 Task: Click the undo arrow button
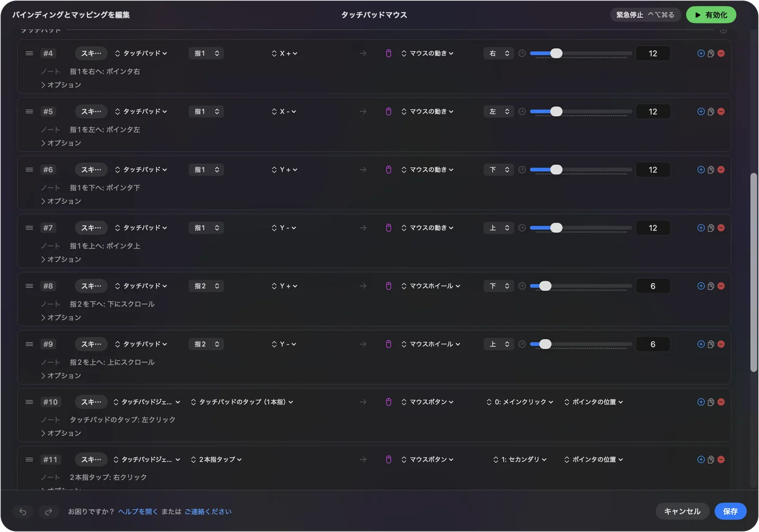(x=23, y=511)
